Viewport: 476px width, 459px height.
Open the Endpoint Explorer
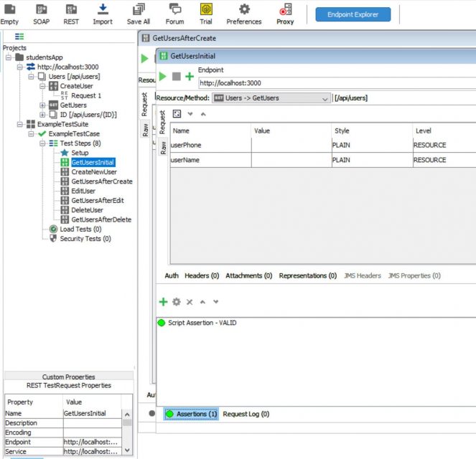353,14
